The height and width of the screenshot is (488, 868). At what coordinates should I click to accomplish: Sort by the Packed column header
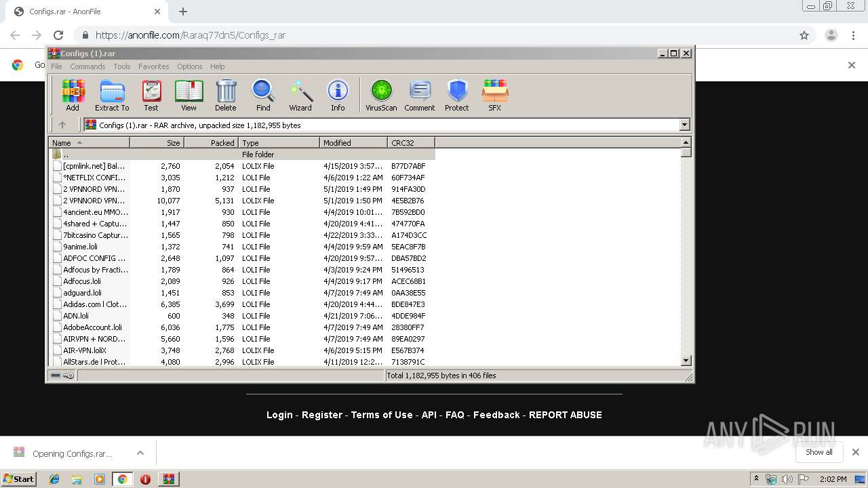pos(211,142)
